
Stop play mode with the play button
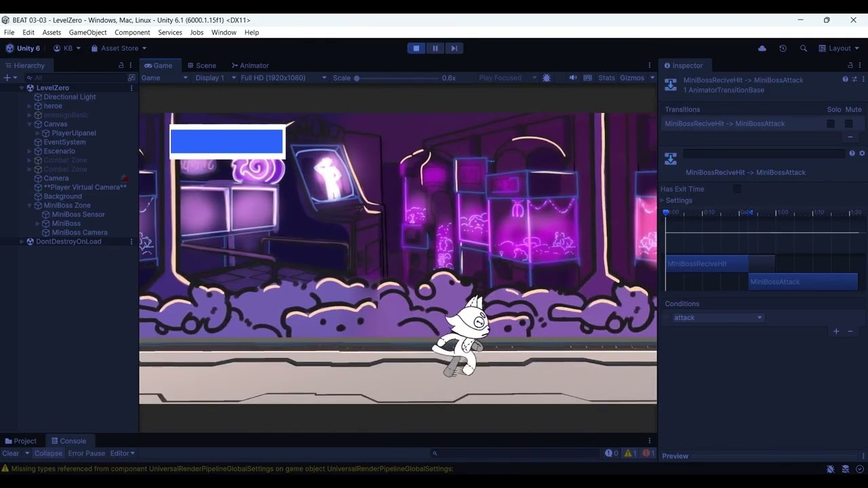pyautogui.click(x=416, y=48)
